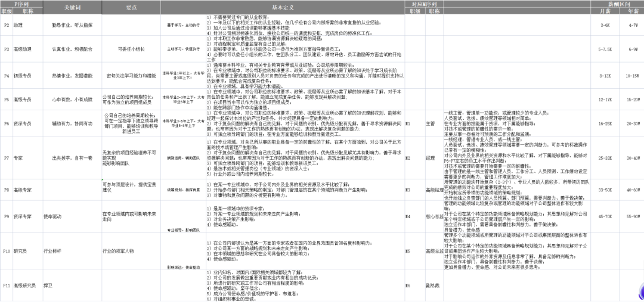Select the '关键词' column header
644x307 pixels.
coord(72,7)
